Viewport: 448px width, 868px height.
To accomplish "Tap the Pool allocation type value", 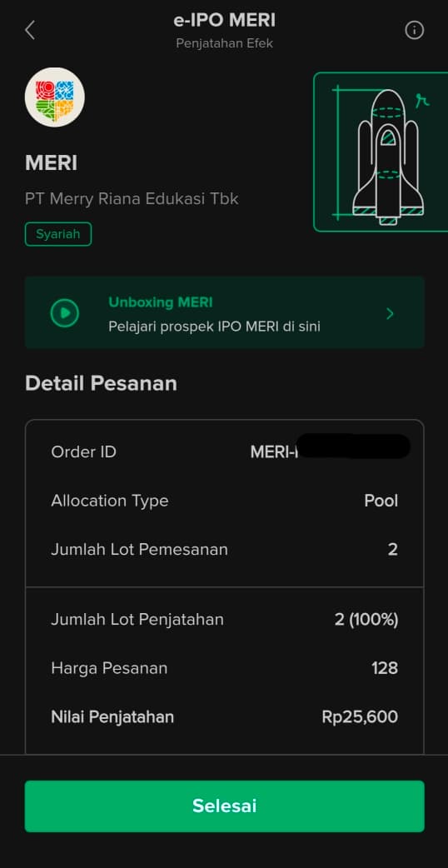I will (x=381, y=501).
